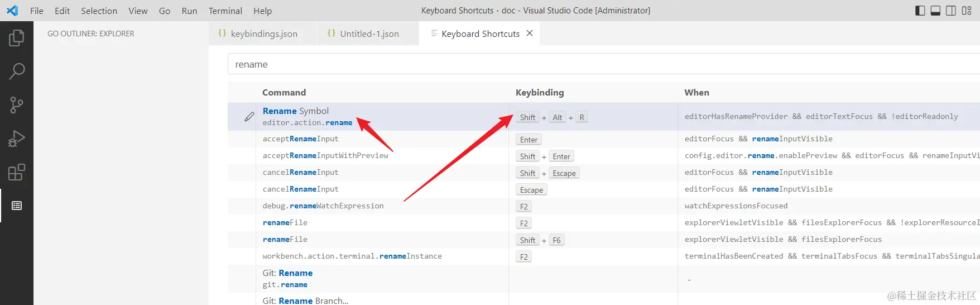Switch to the keybindings.json tab
Image resolution: width=980 pixels, height=305 pixels.
263,34
